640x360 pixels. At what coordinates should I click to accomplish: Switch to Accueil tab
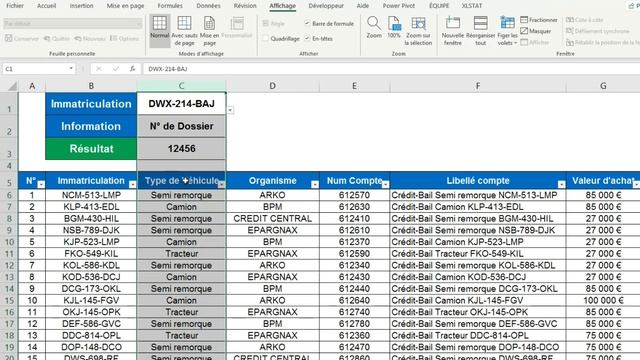(x=47, y=6)
